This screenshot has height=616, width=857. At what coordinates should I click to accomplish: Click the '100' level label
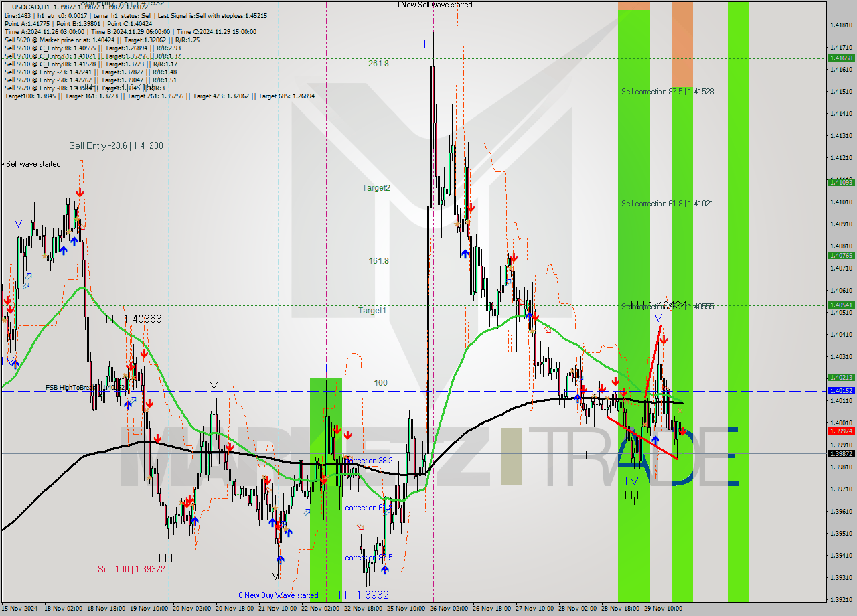click(380, 383)
